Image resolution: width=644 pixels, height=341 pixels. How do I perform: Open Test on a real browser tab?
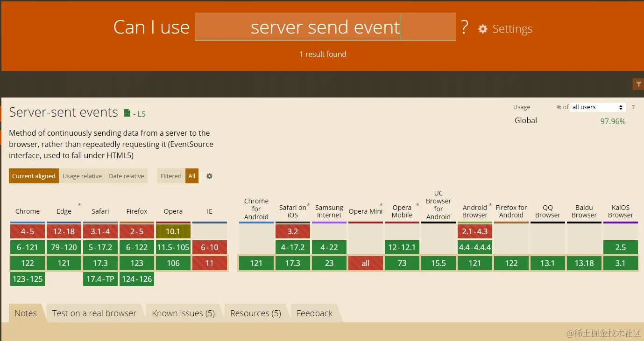pos(94,313)
